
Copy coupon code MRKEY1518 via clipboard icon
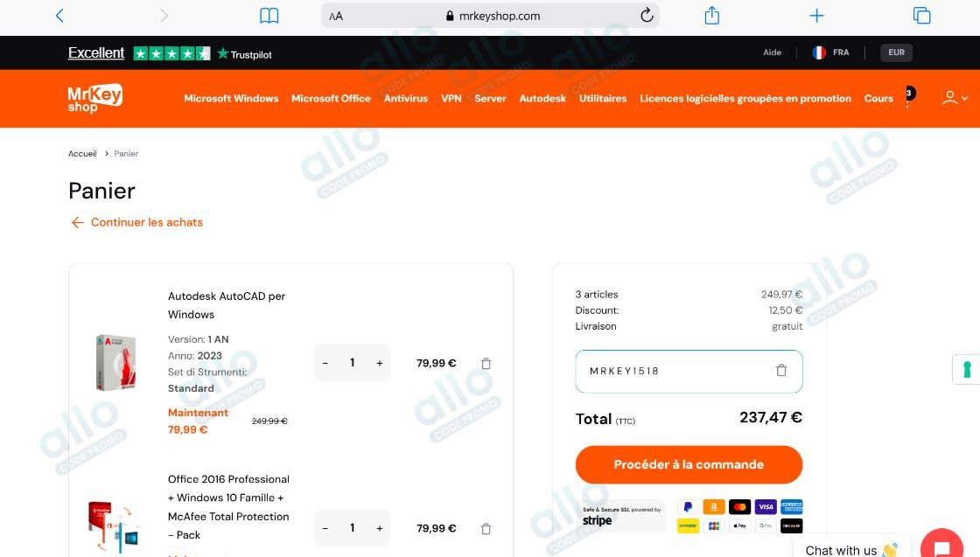781,370
